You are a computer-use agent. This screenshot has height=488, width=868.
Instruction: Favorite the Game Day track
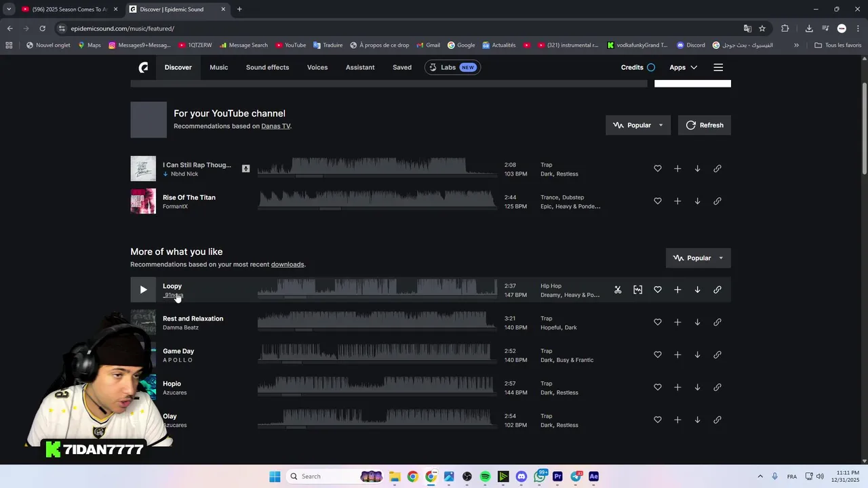pyautogui.click(x=658, y=355)
